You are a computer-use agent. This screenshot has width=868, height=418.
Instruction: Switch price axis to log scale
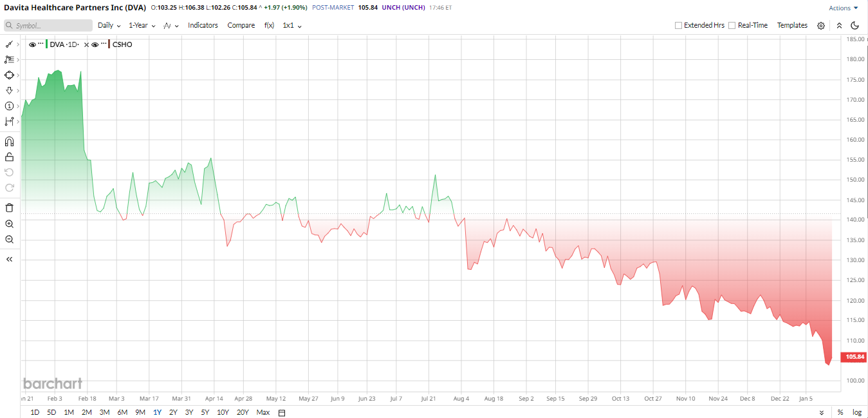pos(857,412)
